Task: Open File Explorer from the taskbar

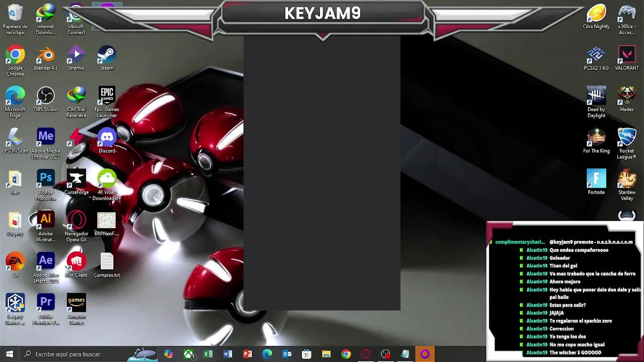Action: coord(326,354)
